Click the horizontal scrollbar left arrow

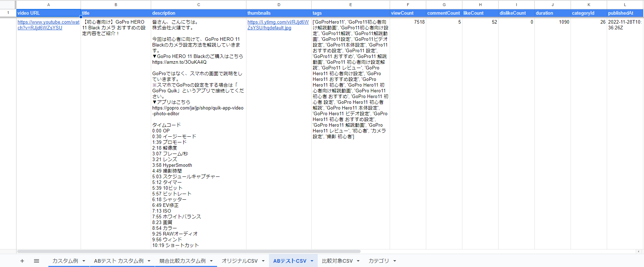click(638, 251)
